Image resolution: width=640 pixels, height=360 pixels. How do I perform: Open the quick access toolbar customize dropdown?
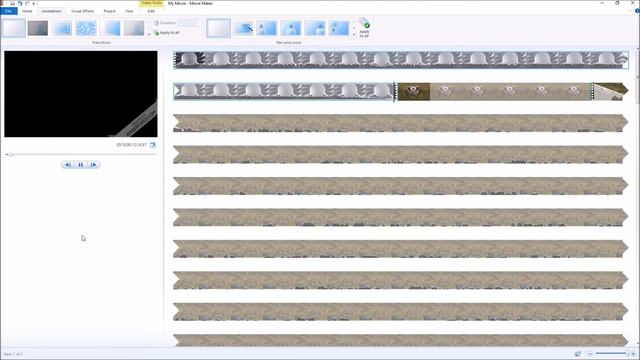(x=33, y=3)
